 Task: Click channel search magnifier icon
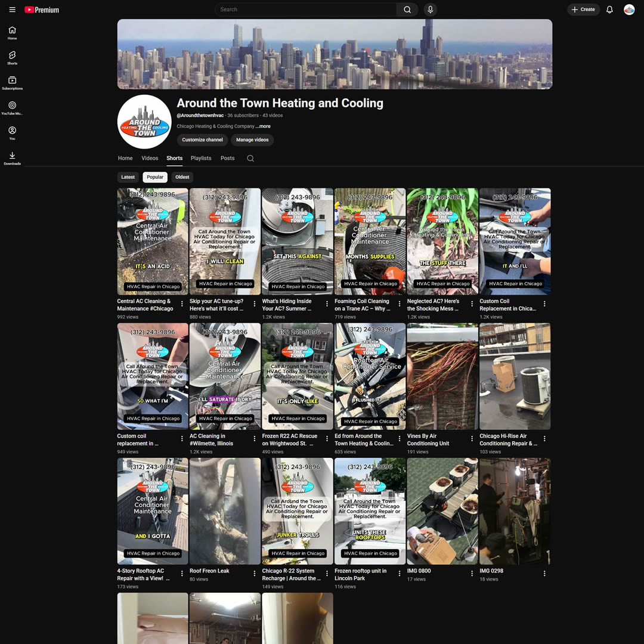click(250, 159)
